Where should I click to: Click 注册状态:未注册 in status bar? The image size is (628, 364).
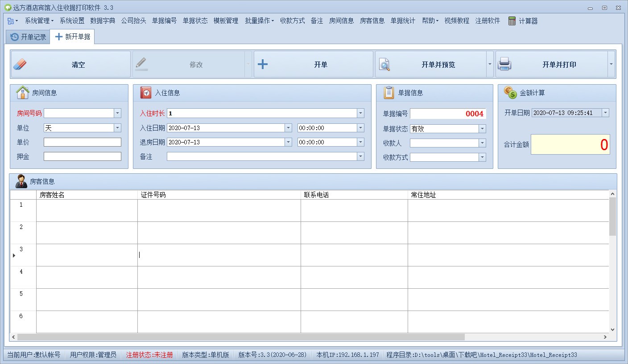[x=149, y=355]
